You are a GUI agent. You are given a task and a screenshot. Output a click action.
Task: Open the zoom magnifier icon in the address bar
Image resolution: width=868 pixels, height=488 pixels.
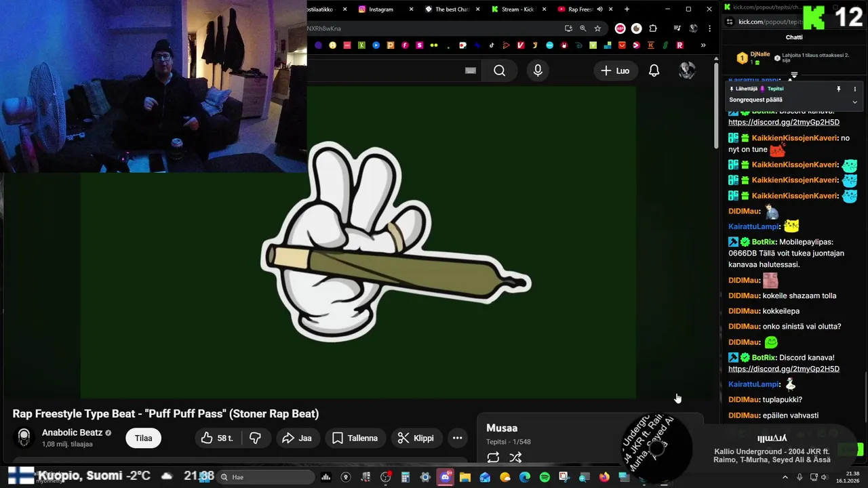click(x=583, y=28)
